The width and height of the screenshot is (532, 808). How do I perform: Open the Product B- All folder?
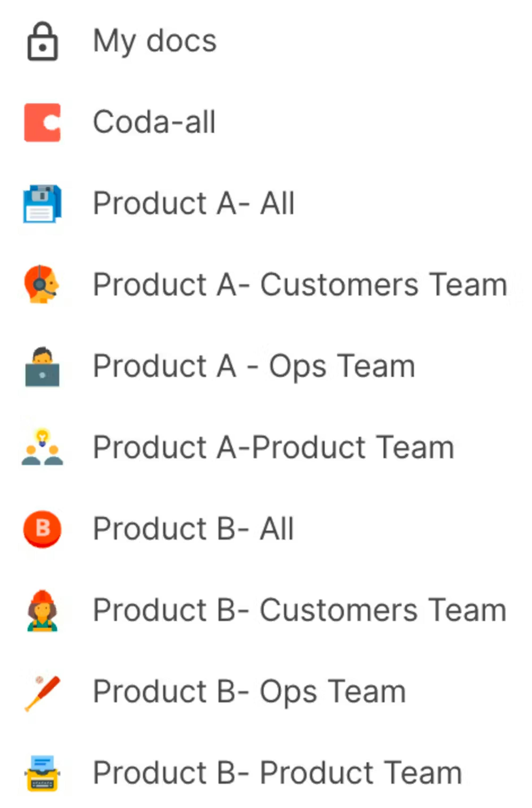click(x=193, y=529)
